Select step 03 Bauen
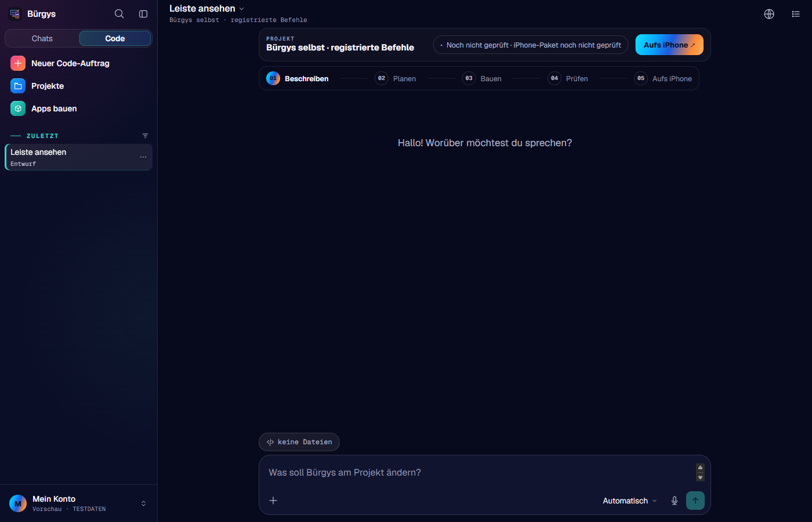Image resolution: width=812 pixels, height=522 pixels. click(x=482, y=78)
